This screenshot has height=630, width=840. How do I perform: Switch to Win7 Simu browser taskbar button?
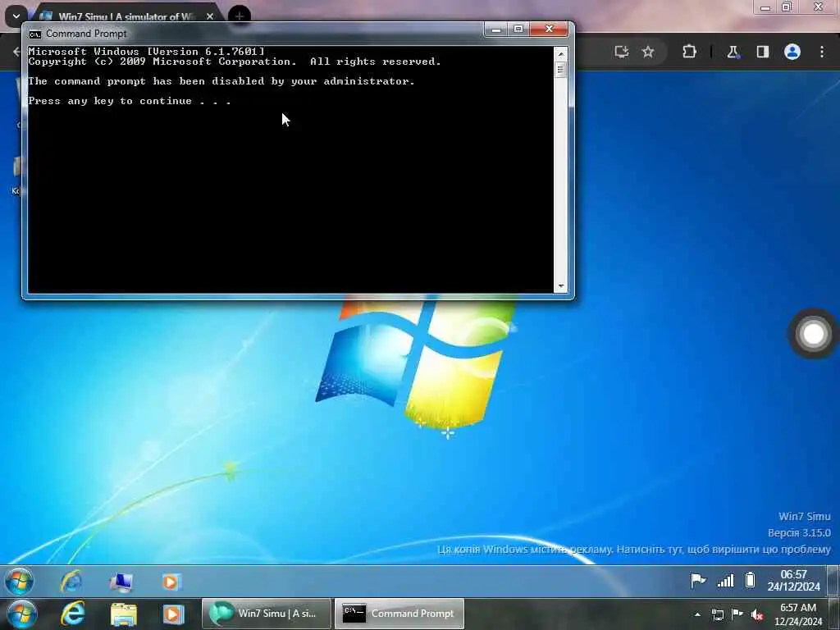pyautogui.click(x=267, y=614)
